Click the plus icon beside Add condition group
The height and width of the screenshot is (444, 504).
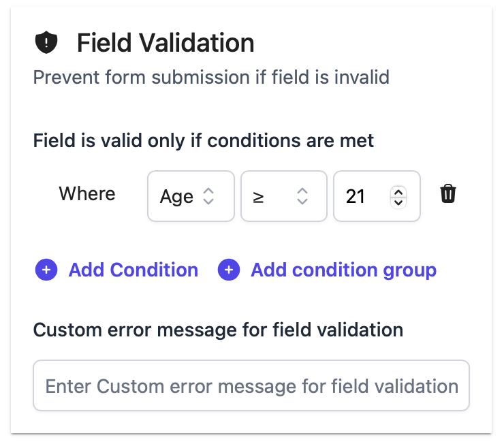tap(229, 270)
